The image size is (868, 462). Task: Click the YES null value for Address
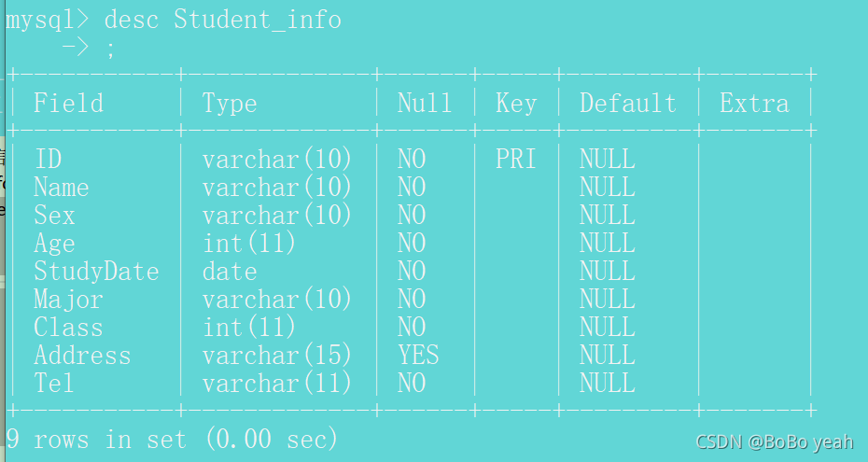click(418, 356)
